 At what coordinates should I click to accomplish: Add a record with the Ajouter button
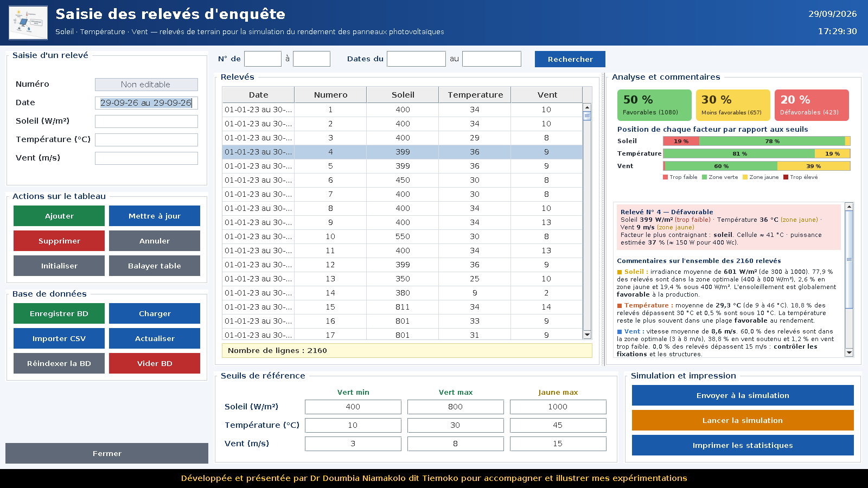click(x=59, y=216)
